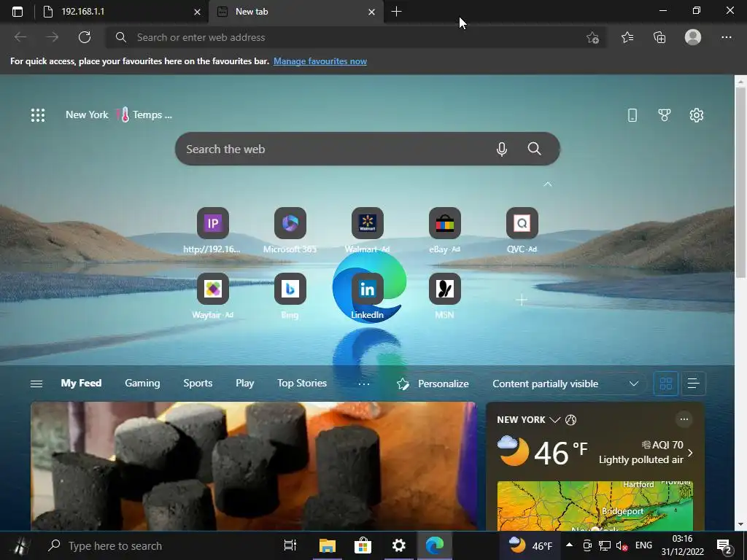The image size is (747, 560).
Task: Open the Favourites list icon
Action: [x=627, y=37]
